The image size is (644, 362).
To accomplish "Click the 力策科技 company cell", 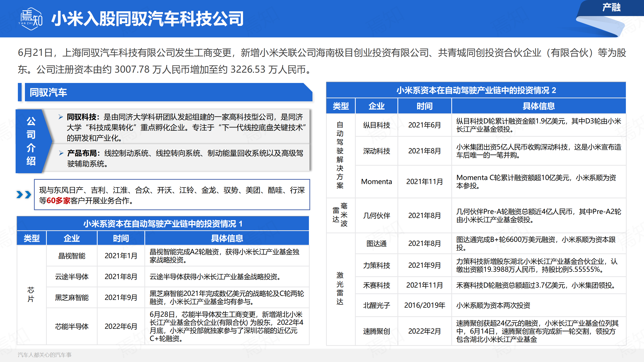I will coord(377,265).
